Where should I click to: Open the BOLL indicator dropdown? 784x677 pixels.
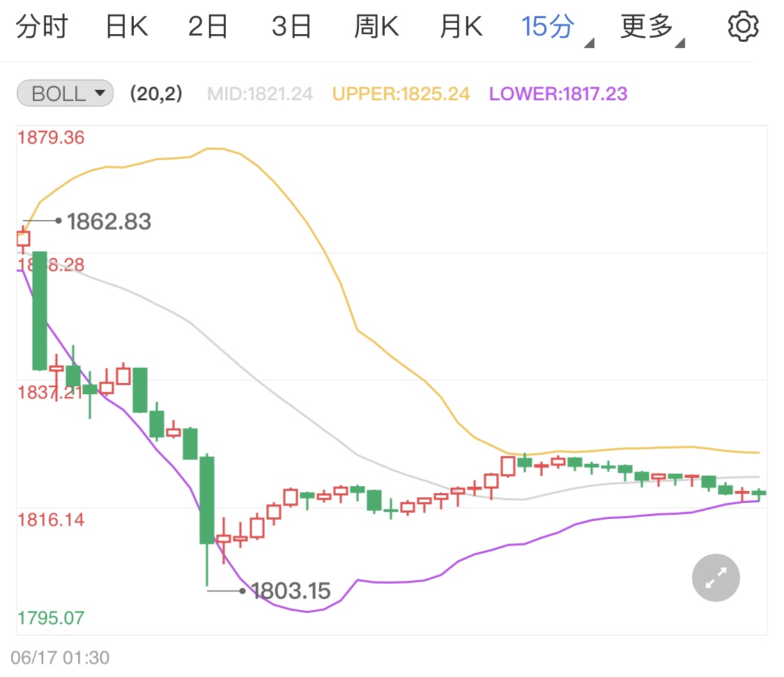(65, 93)
